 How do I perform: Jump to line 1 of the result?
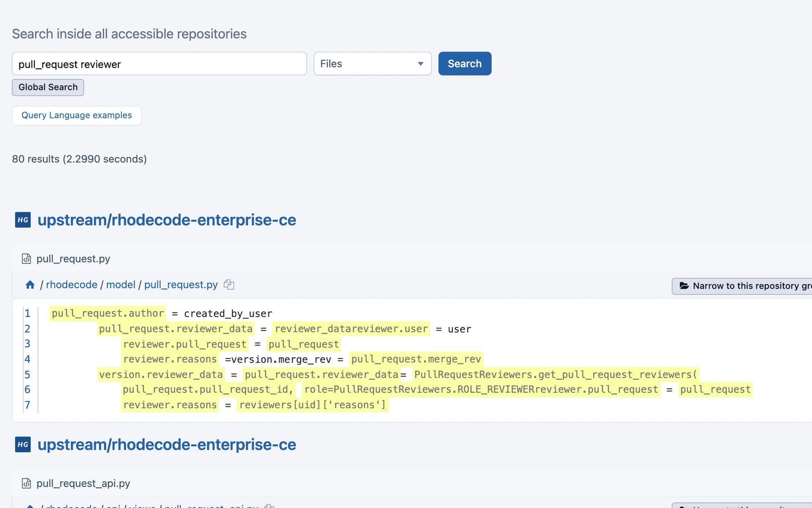(28, 313)
